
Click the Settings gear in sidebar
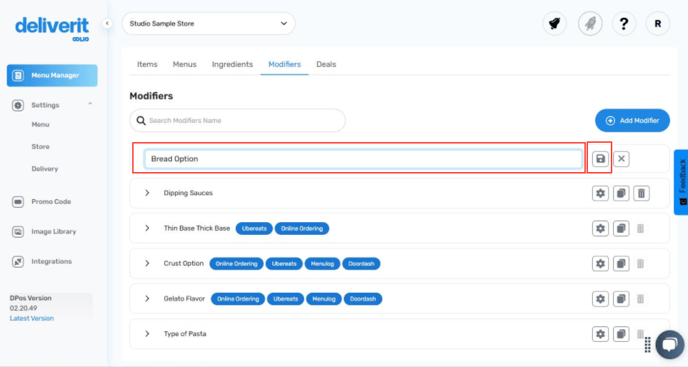(x=18, y=105)
